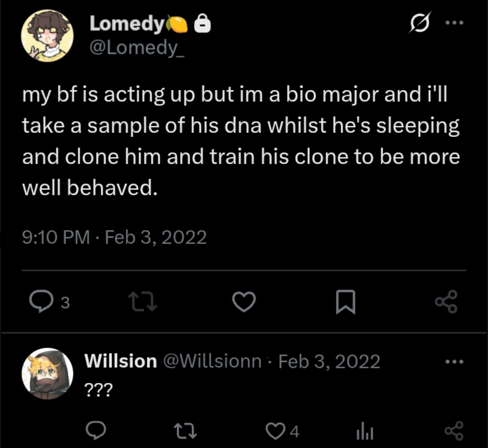The image size is (488, 448).
Task: Like Willsion's reply with 4 likes
Action: click(x=282, y=431)
